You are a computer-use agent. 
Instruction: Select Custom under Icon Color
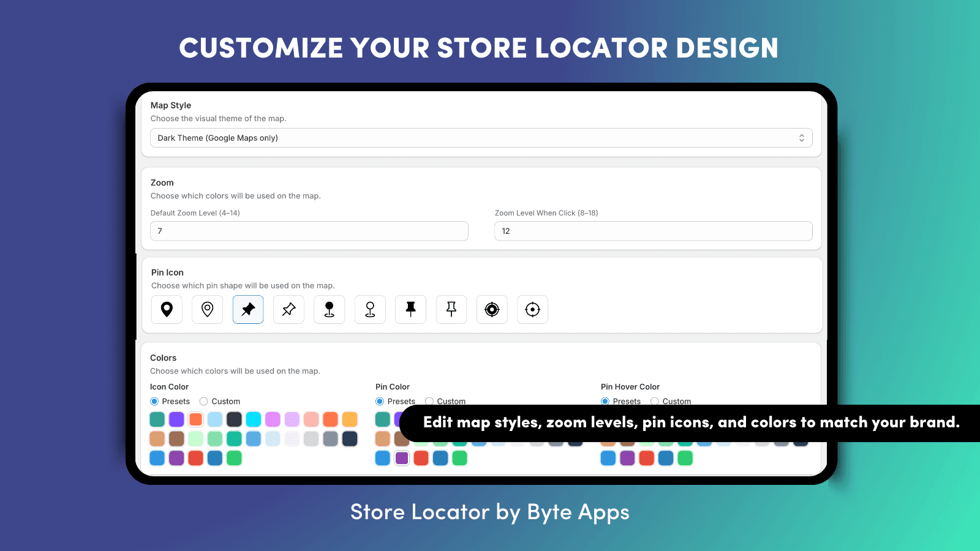[x=204, y=402]
